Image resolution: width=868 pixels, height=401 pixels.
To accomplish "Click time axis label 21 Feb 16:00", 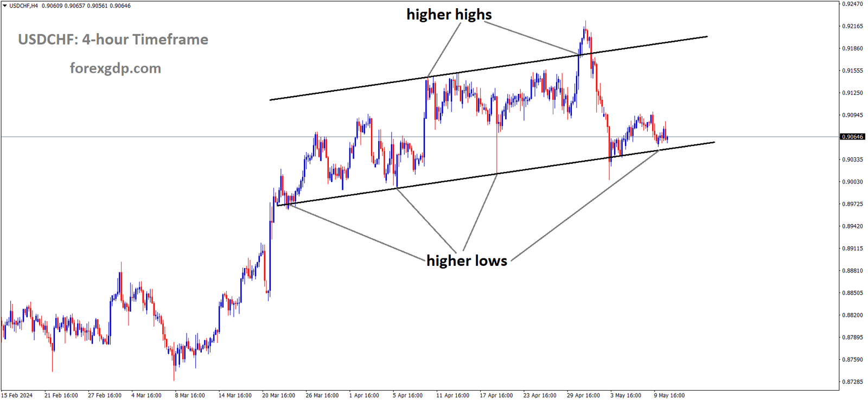I will tap(61, 396).
